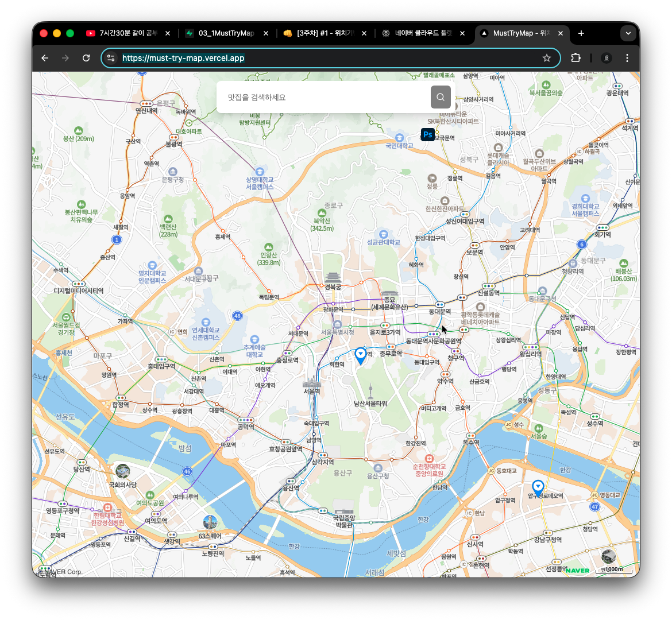This screenshot has height=620, width=672.
Task: Switch to the YouTube study stream tab
Action: 126,33
